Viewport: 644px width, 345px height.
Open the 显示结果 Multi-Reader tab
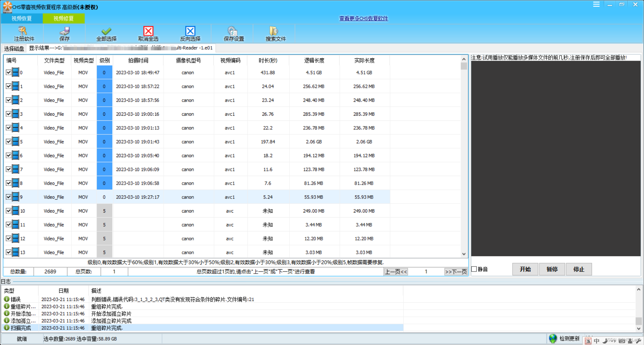tap(121, 48)
